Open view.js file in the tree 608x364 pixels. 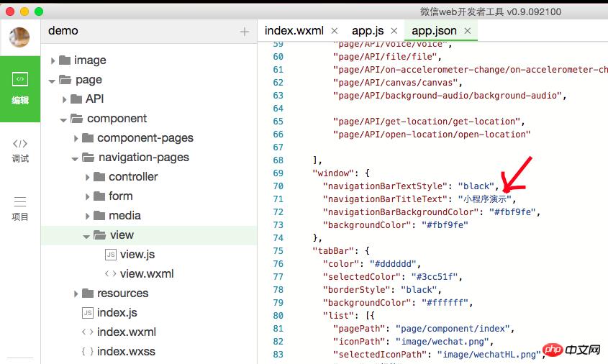(x=137, y=255)
